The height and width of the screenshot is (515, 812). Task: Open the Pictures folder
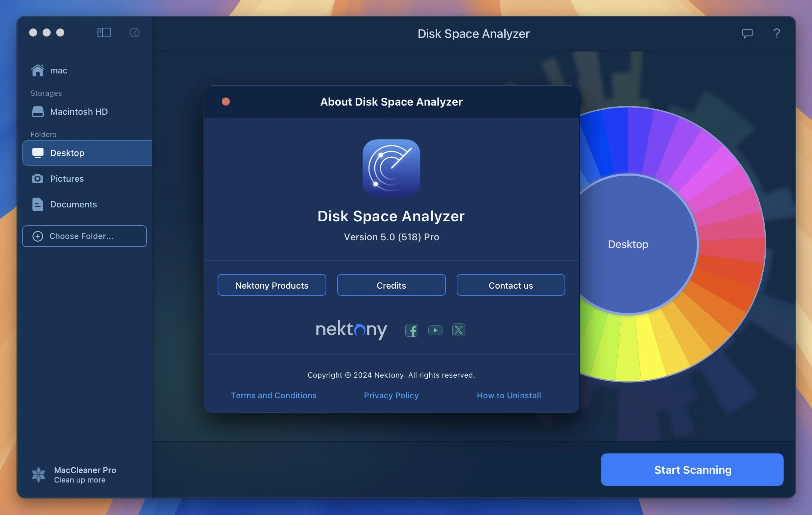(x=57, y=179)
